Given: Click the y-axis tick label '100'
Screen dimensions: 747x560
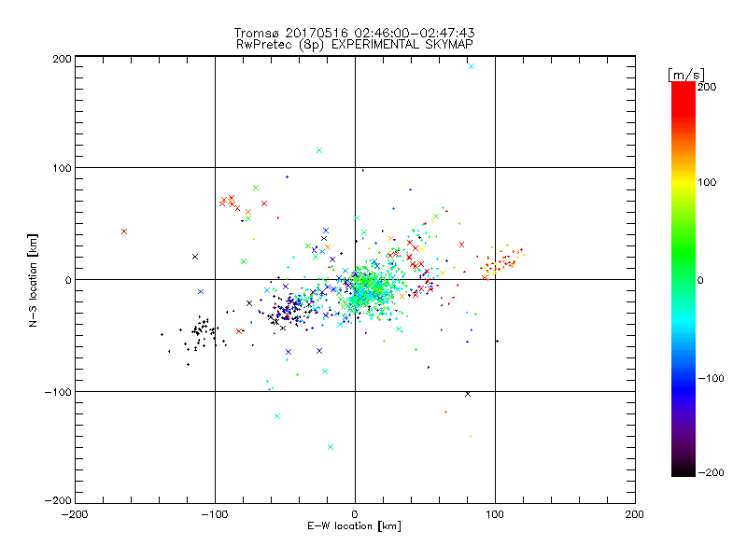Looking at the screenshot, I should point(62,168).
